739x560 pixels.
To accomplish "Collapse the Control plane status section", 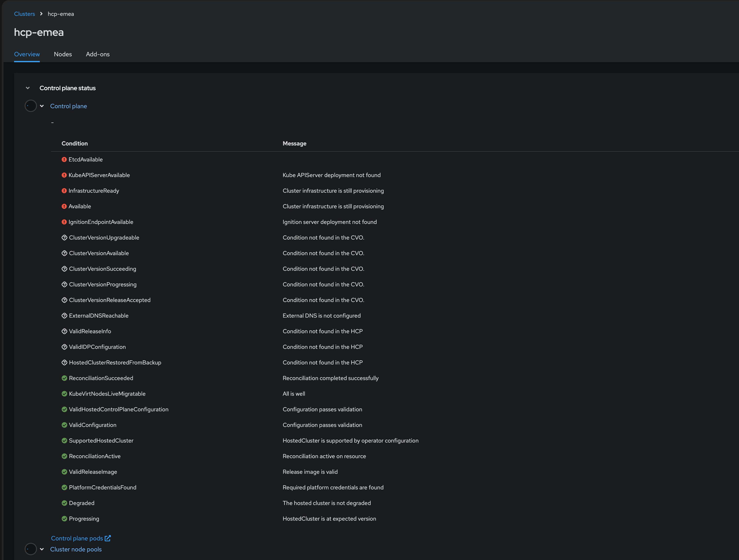I will pos(28,88).
